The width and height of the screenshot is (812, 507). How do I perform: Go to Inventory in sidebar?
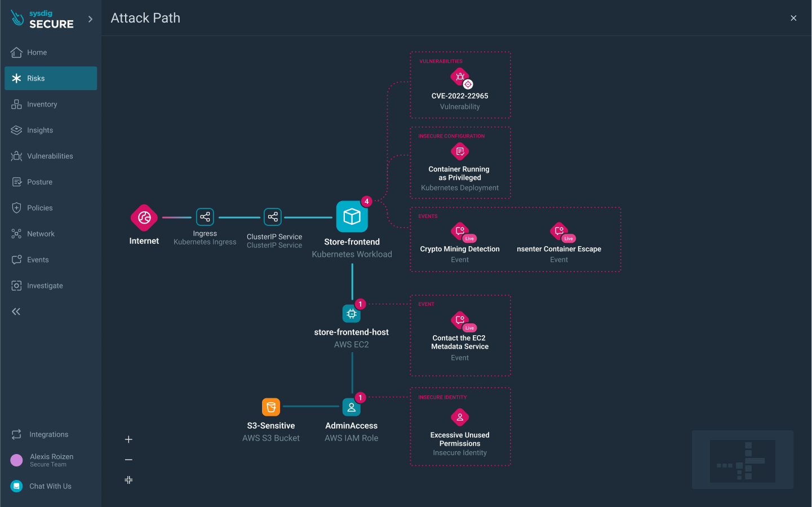42,104
